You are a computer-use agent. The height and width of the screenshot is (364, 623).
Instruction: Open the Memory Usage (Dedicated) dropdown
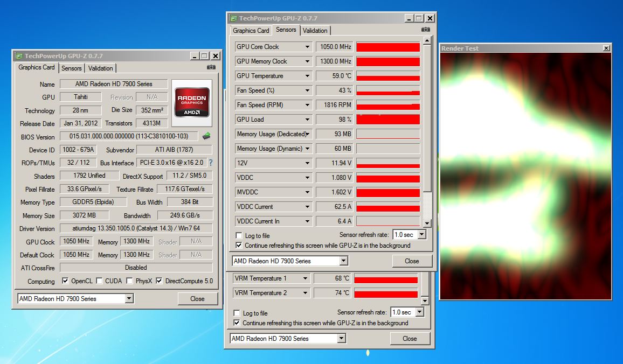(x=307, y=134)
